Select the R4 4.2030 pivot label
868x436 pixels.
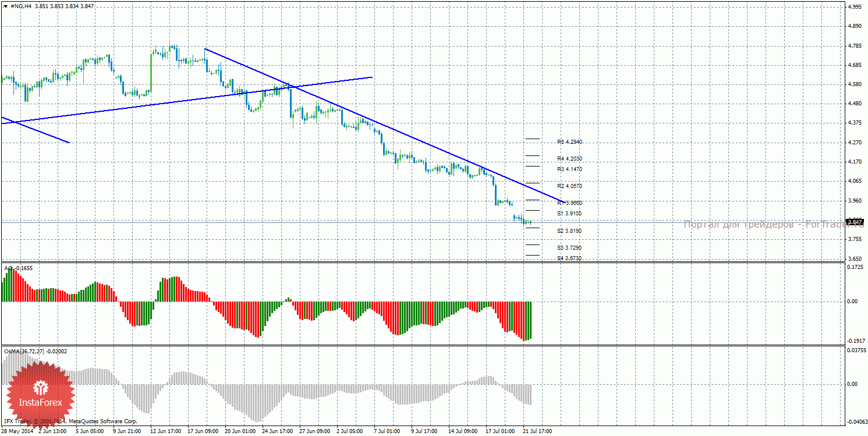click(x=569, y=159)
